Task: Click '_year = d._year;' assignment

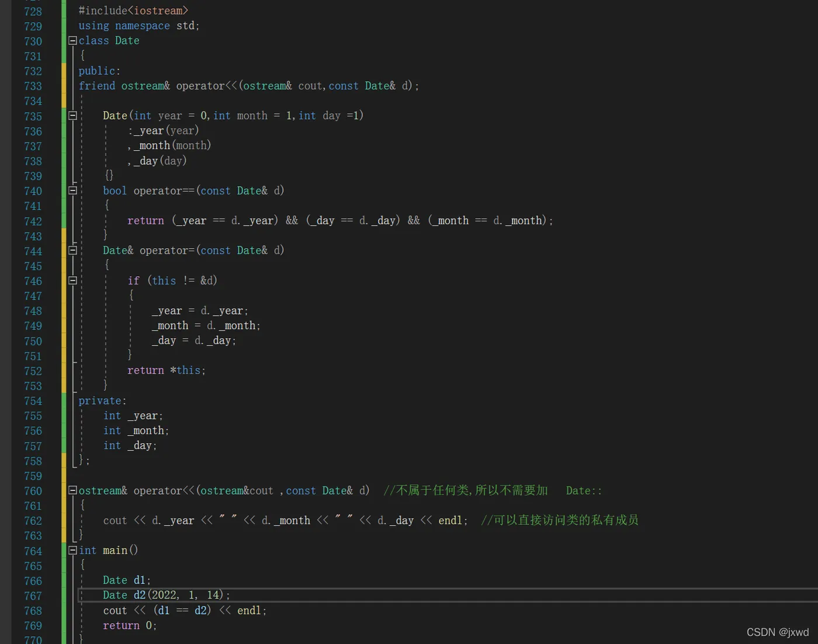Action: (x=200, y=311)
